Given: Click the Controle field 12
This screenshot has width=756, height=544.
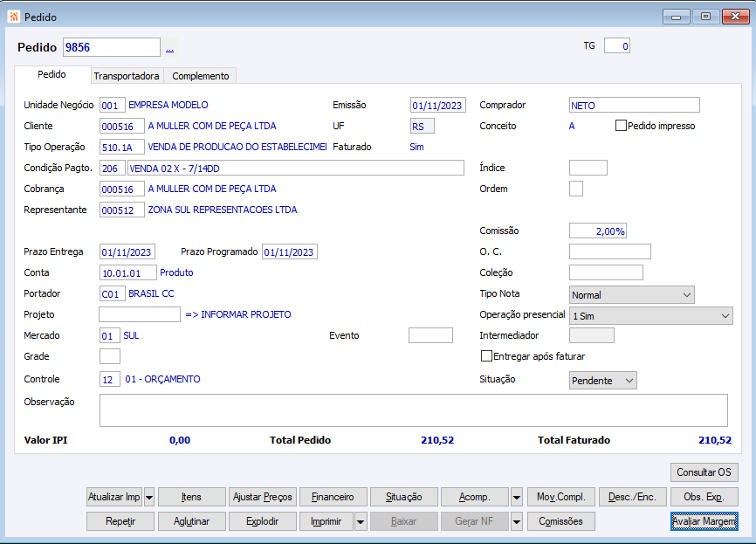Looking at the screenshot, I should click(x=110, y=380).
